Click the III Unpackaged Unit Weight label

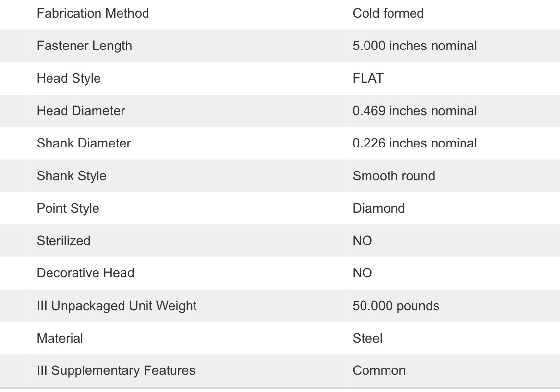point(117,306)
